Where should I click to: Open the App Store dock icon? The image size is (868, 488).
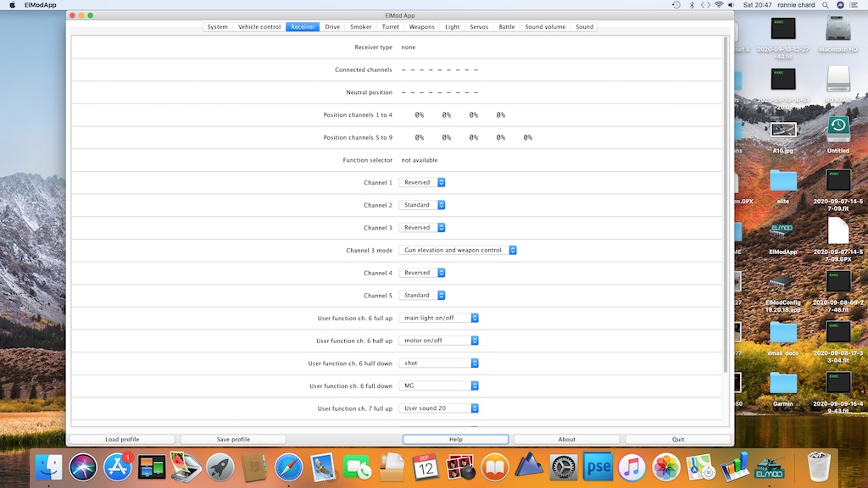pos(118,467)
